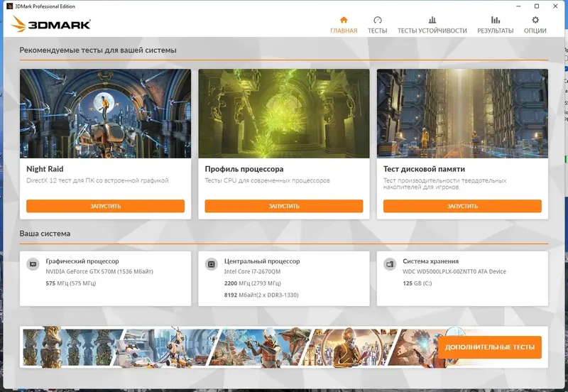Click the 3DMark logo
This screenshot has width=568, height=392.
coord(50,24)
